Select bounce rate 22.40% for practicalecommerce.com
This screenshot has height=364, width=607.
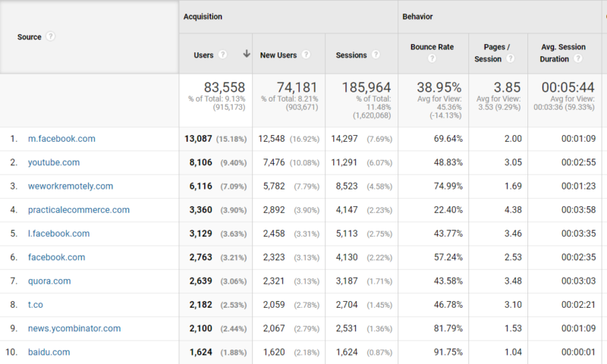[x=448, y=209]
